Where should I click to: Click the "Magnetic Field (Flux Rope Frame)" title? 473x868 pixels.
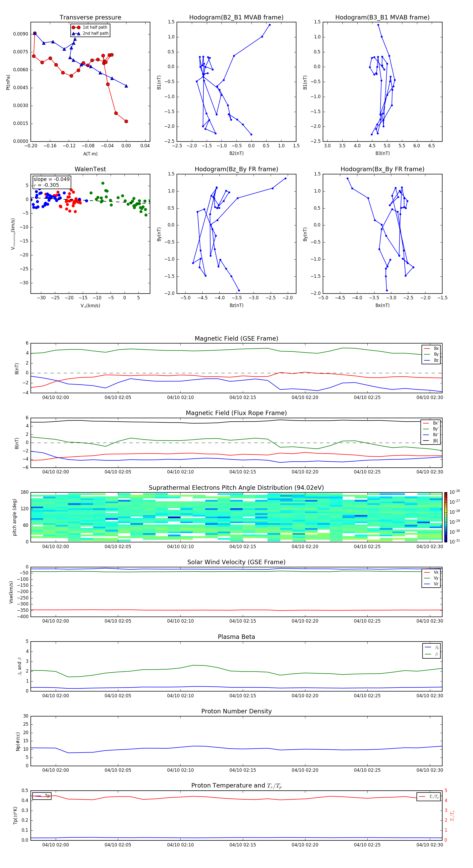pos(236,413)
